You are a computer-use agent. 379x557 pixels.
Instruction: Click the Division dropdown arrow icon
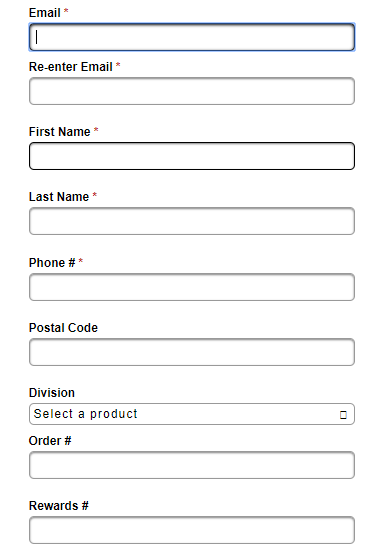coord(343,415)
